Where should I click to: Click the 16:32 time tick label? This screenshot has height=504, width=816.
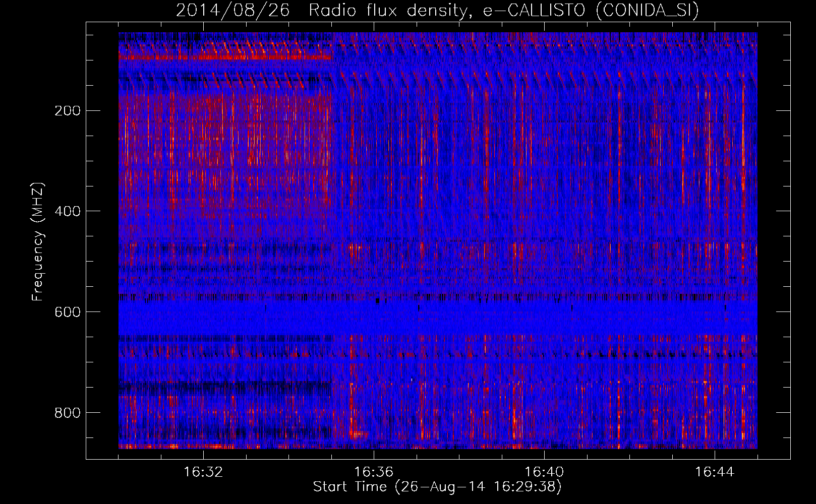click(x=203, y=472)
